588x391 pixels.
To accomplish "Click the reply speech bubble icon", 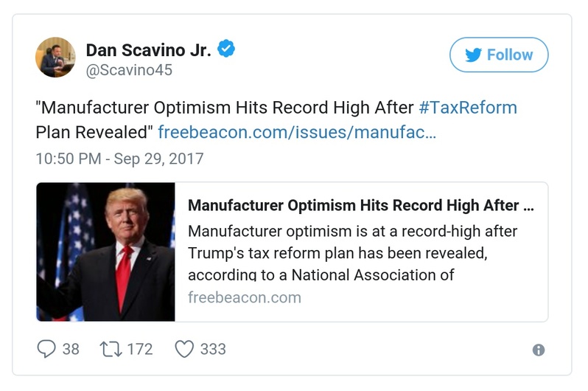I will click(x=46, y=348).
